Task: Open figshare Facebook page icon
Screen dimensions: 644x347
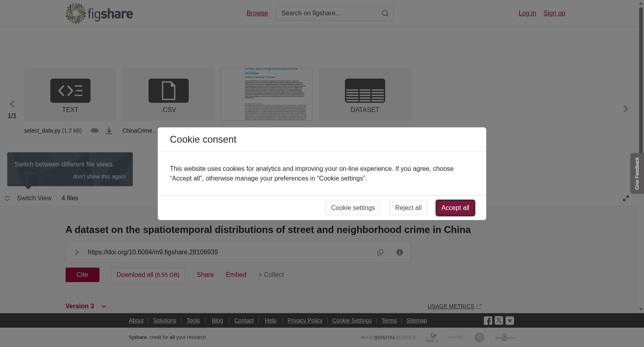Action: click(488, 321)
